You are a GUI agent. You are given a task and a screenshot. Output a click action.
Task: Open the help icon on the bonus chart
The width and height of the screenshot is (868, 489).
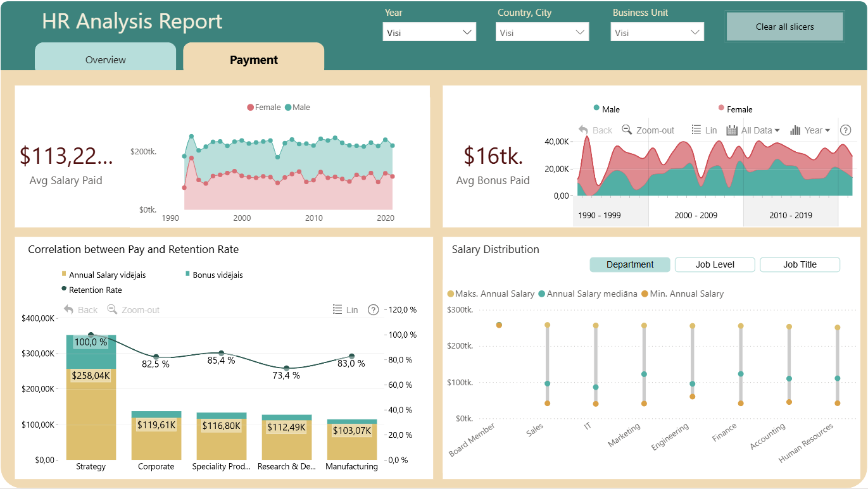(x=845, y=130)
